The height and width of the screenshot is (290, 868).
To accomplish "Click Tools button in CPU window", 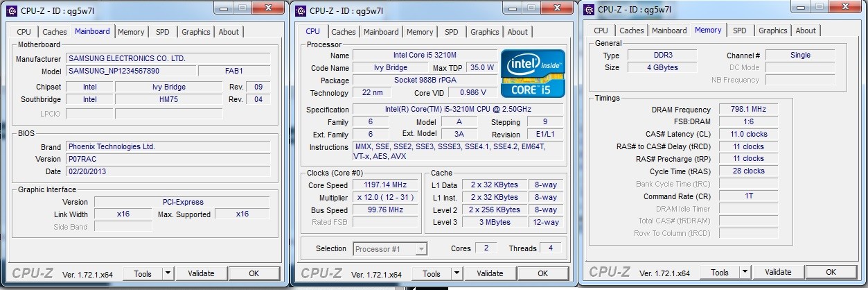I will coord(432,273).
